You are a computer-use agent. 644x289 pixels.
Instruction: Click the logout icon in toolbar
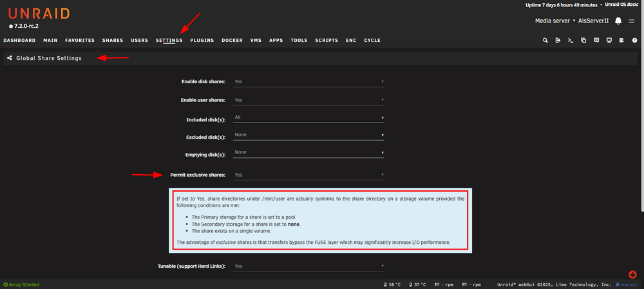coord(558,41)
